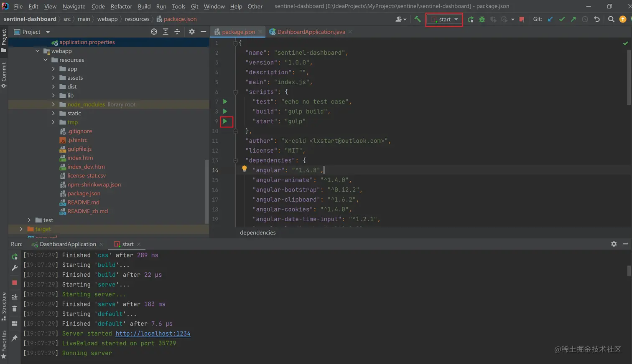Select README_zh.md in project tree
632x364 pixels.
click(x=88, y=211)
